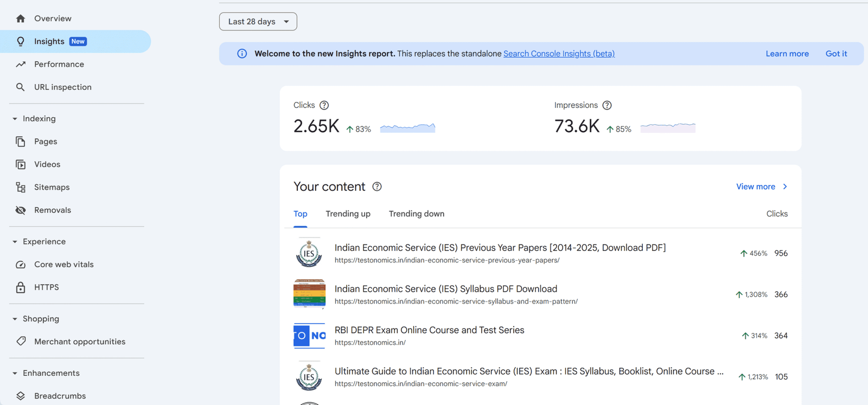Click the Impressions sparkline chart
Viewport: 868px width, 405px height.
click(x=668, y=127)
